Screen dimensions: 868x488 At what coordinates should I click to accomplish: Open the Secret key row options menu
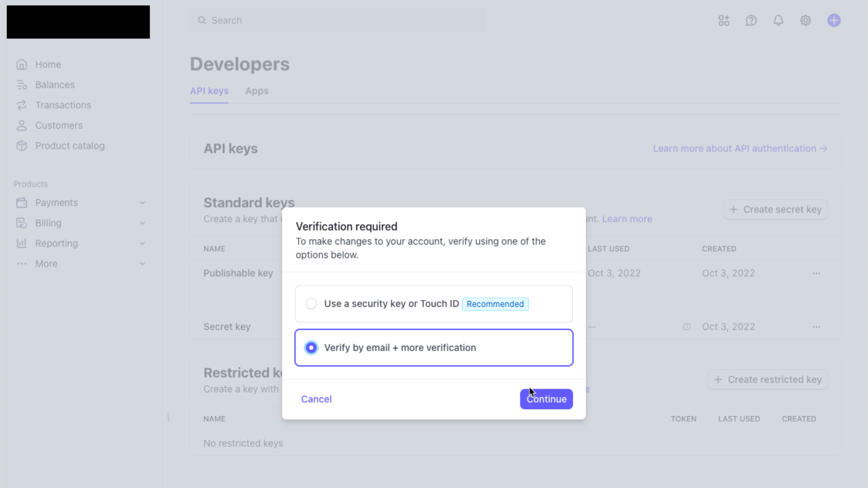[x=816, y=327]
